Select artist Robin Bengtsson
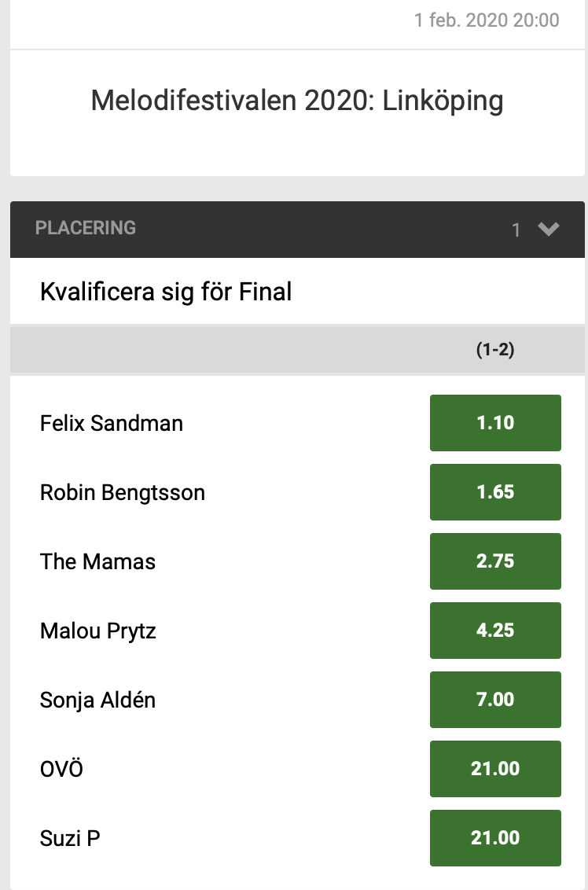The width and height of the screenshot is (588, 890). pyautogui.click(x=122, y=491)
